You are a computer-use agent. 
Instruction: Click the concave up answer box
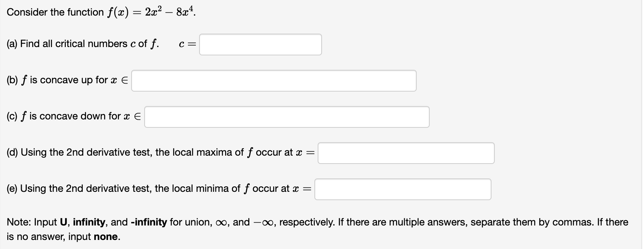pos(274,80)
